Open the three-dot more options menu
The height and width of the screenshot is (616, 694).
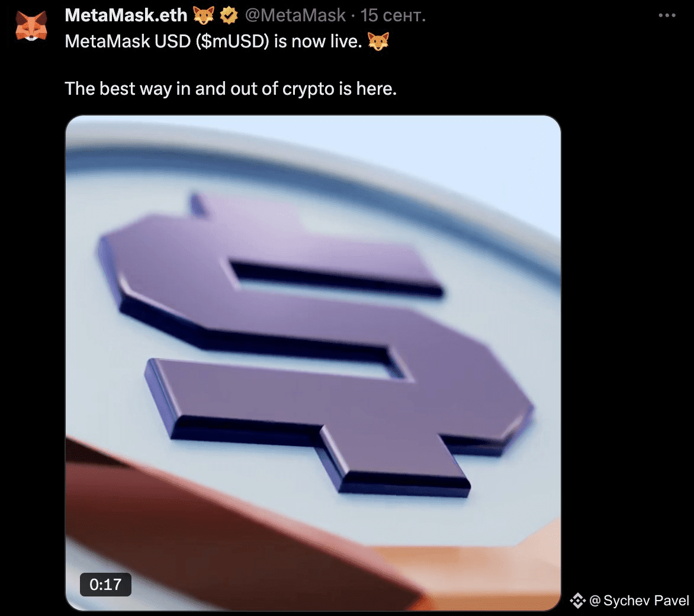pos(667,15)
